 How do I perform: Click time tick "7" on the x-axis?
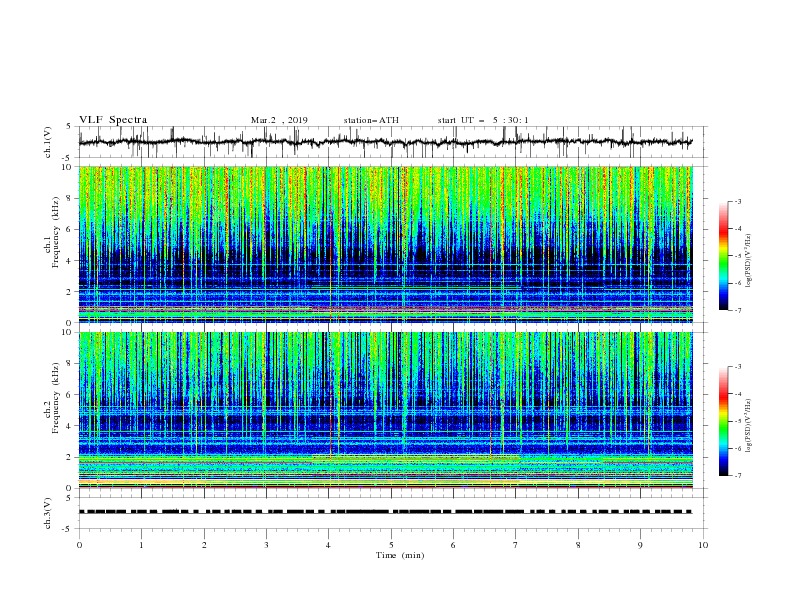click(516, 545)
